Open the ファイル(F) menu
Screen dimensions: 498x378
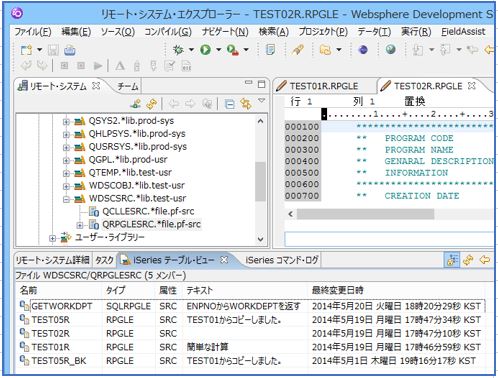33,32
